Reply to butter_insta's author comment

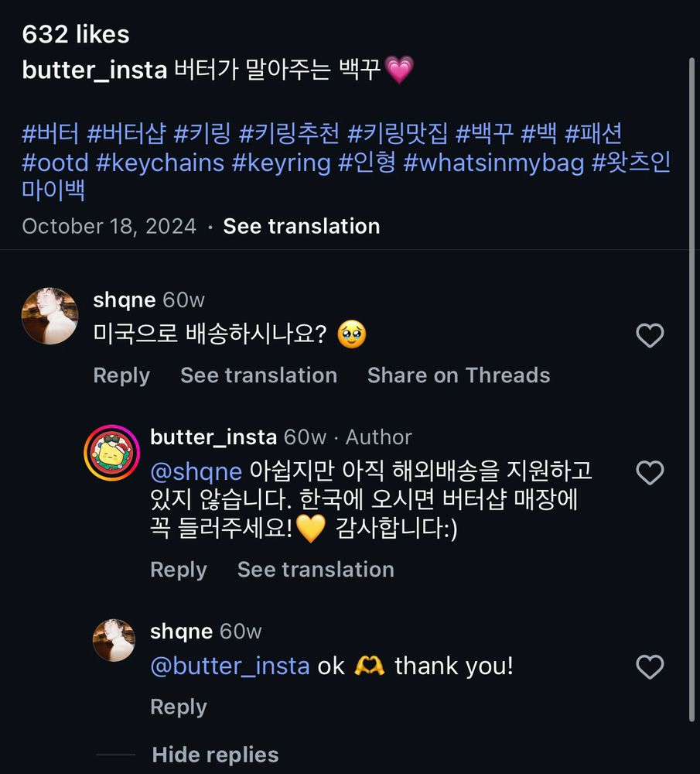(x=179, y=570)
